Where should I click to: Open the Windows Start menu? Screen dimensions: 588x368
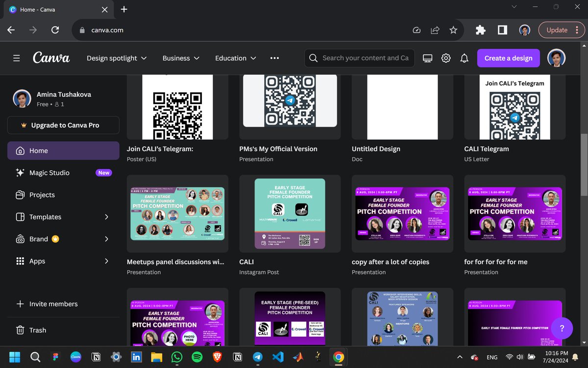tap(15, 357)
